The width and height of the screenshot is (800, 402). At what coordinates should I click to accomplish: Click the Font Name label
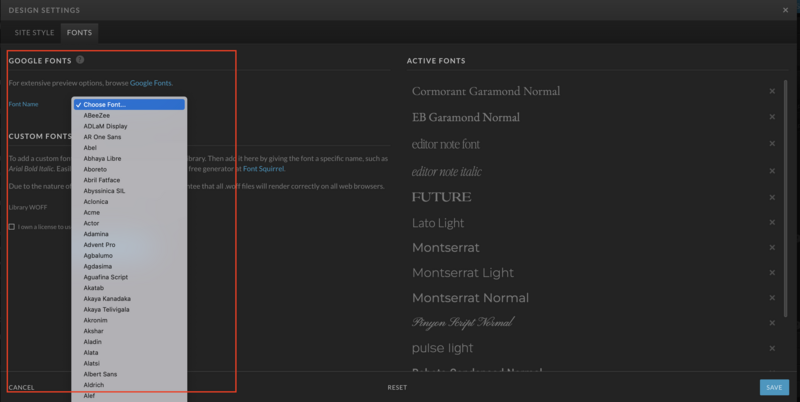click(23, 104)
